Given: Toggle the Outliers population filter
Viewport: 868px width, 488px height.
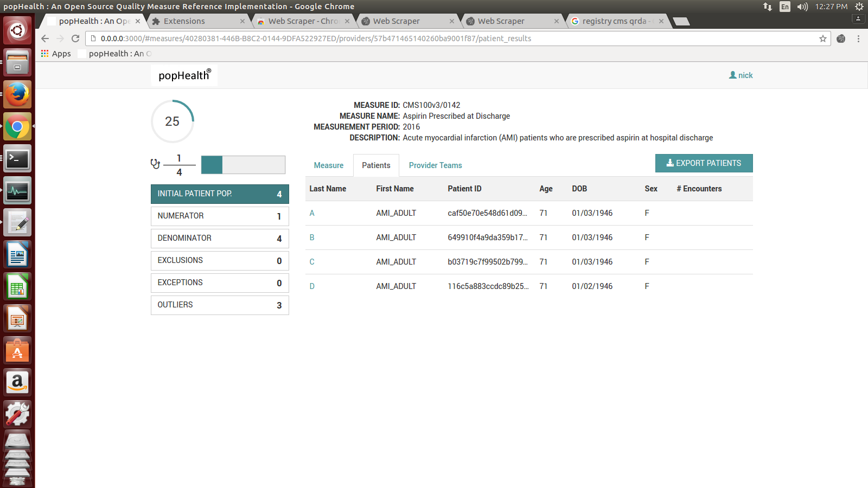Looking at the screenshot, I should click(219, 305).
